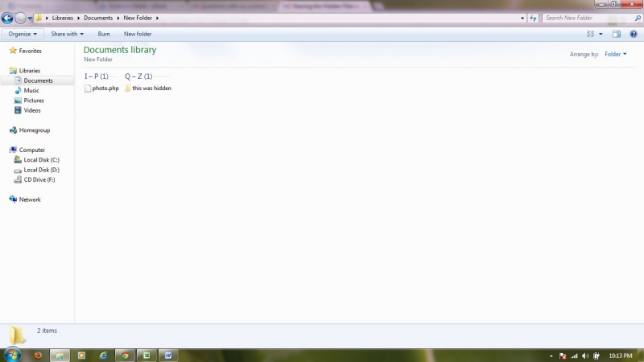
Task: Click the Back navigation arrow button
Action: tap(7, 18)
